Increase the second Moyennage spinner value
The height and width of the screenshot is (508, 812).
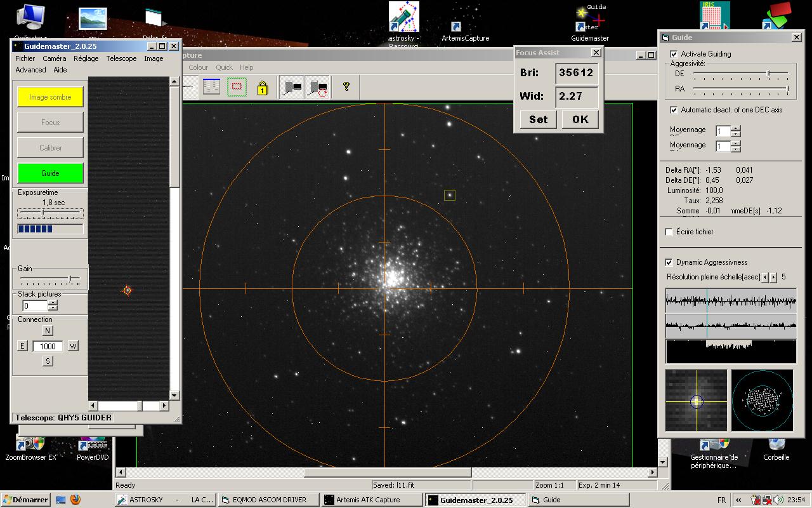click(x=736, y=144)
